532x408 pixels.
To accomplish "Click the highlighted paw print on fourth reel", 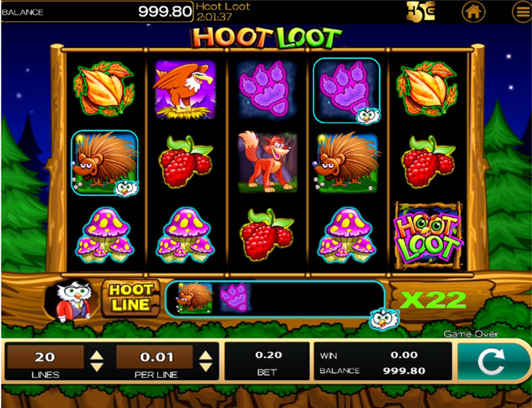I will click(x=347, y=91).
